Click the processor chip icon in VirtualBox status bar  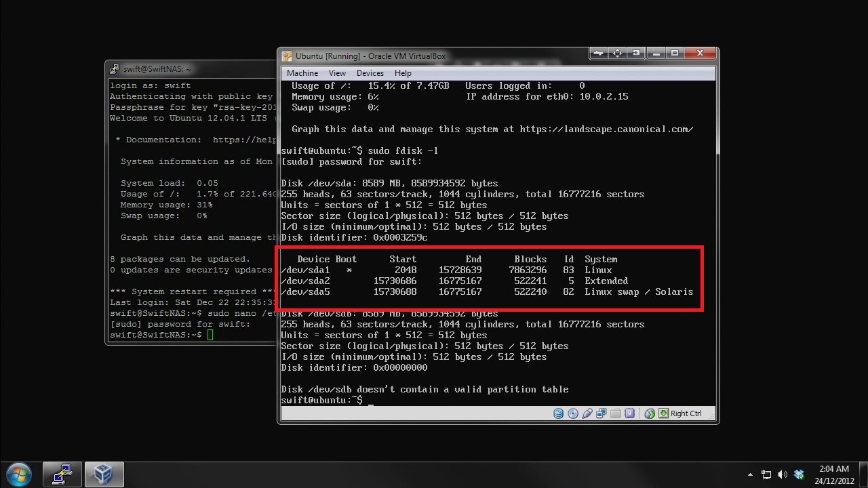(630, 413)
